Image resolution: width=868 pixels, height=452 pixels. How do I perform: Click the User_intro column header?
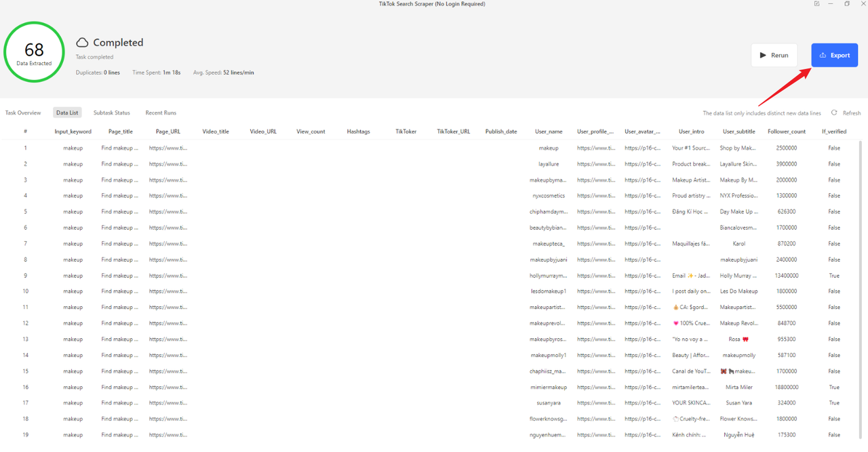coord(692,131)
